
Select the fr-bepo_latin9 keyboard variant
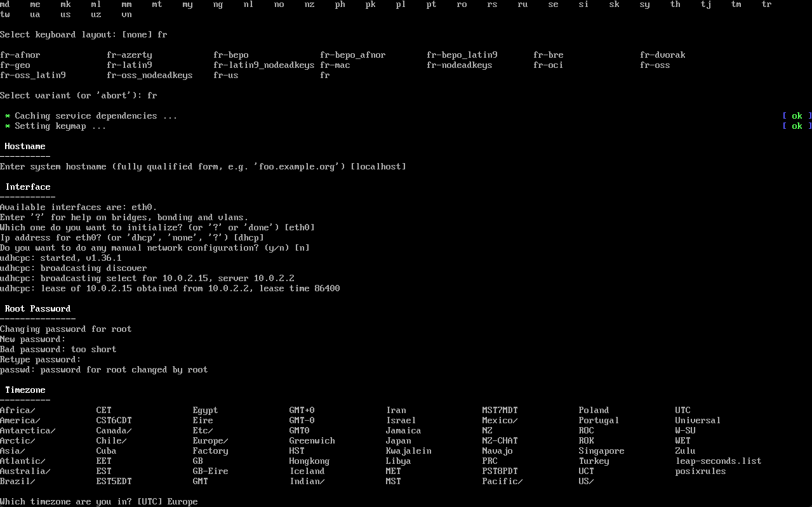tap(462, 55)
